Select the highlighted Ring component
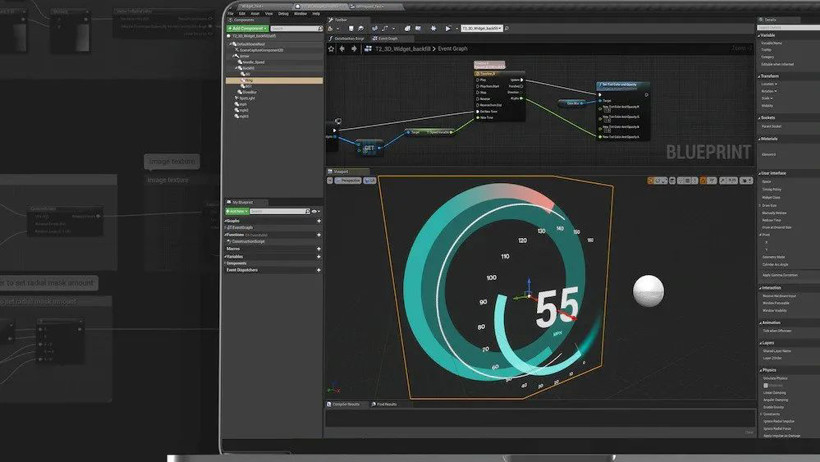 point(274,81)
